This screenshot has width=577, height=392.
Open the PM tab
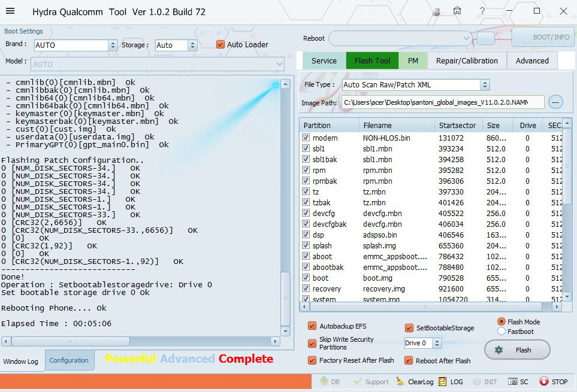click(413, 60)
